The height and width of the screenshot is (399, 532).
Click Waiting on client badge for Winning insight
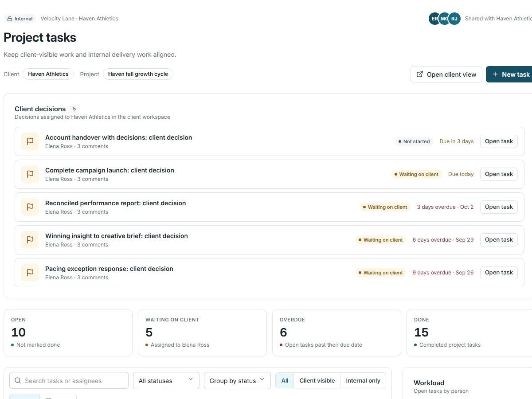380,240
